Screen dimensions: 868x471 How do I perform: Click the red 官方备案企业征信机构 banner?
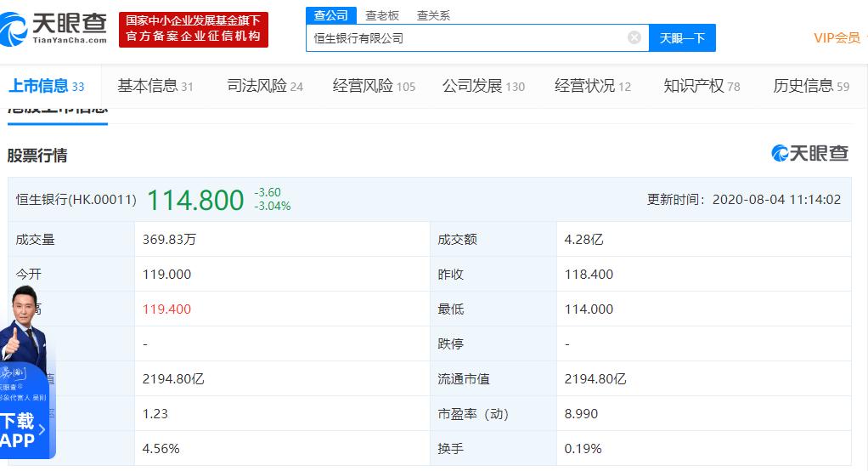[193, 30]
